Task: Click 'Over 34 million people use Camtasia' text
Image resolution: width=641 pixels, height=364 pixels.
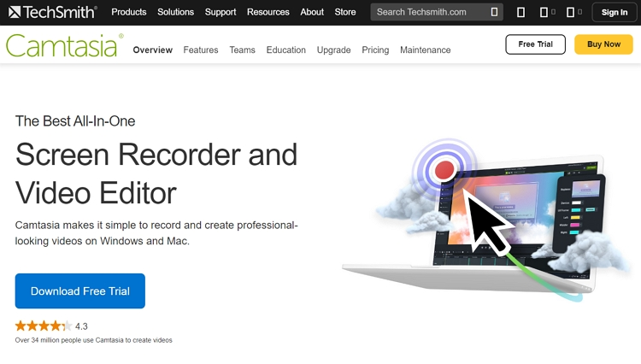Action: coord(94,340)
